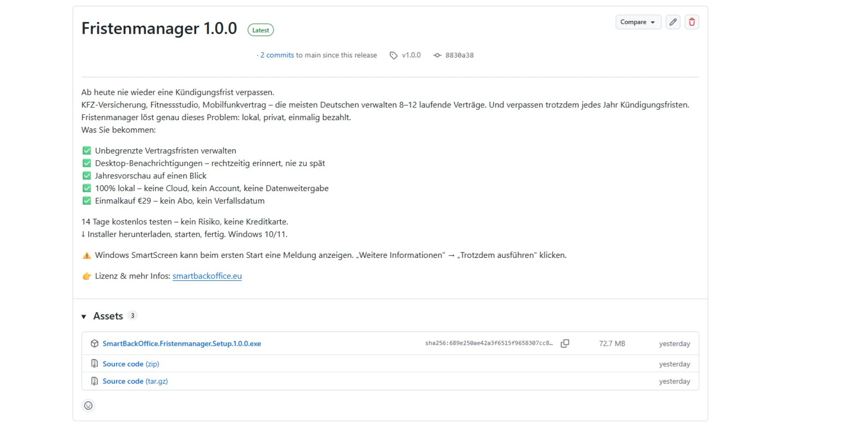Click 'Ab heute nie wieder eine Kündigungsfrist verpassen.'
This screenshot has height=427, width=868.
[178, 93]
